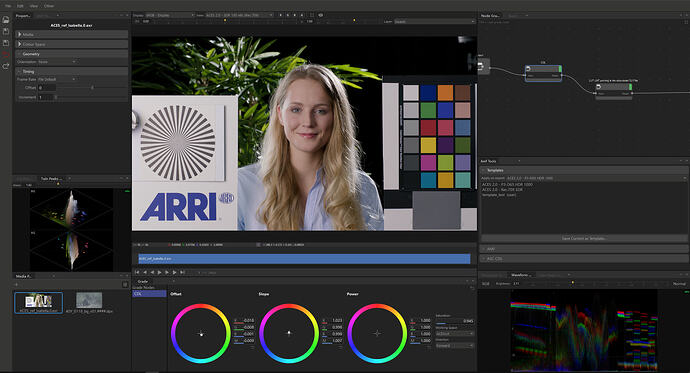Collapse the Timing section
The height and width of the screenshot is (373, 690).
(x=72, y=71)
